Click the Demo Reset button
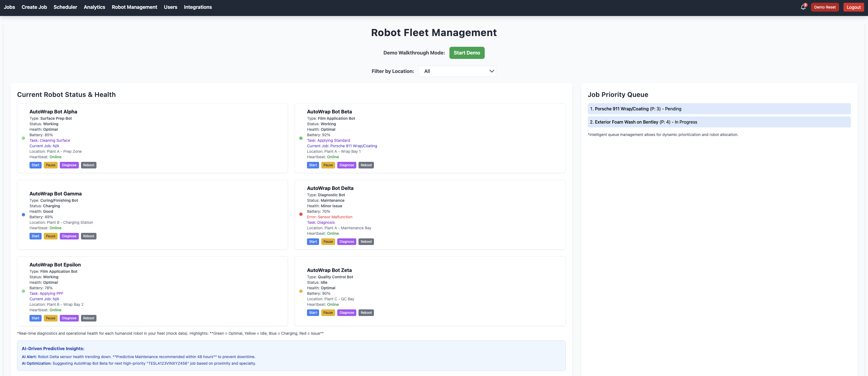 (824, 7)
